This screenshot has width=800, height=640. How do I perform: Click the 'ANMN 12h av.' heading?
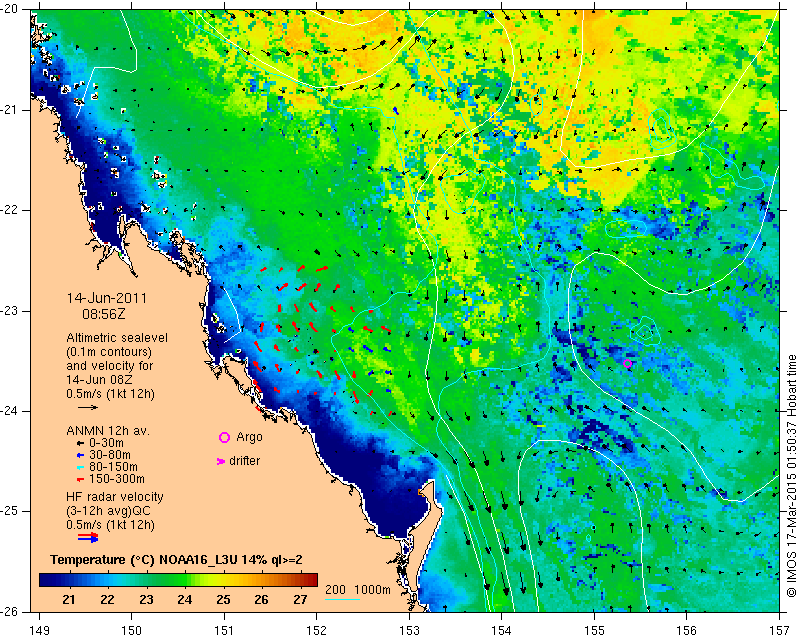[x=108, y=431]
